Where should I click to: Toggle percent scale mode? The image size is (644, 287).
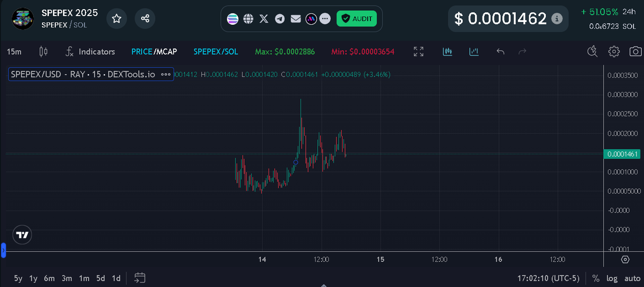[596, 278]
